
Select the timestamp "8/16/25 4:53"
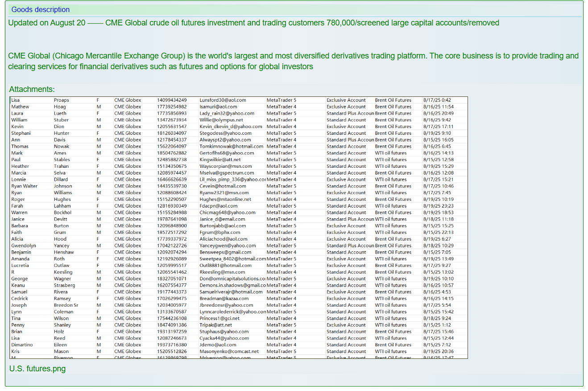[x=437, y=292]
